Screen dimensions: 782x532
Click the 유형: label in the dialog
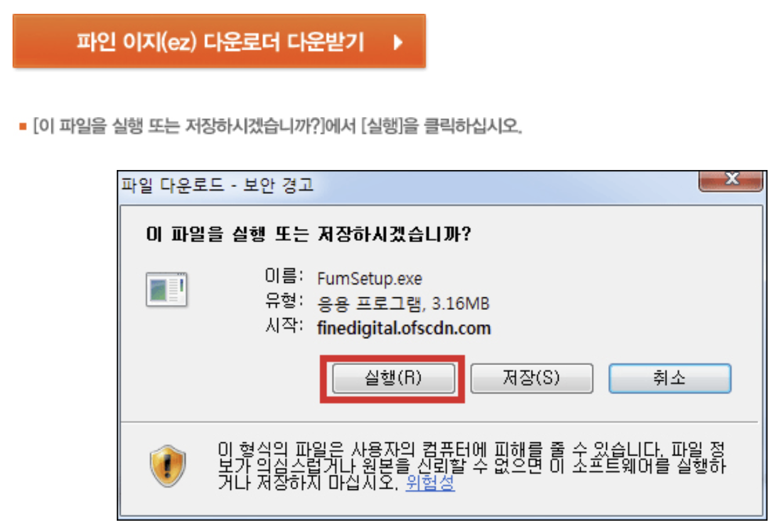coord(284,302)
